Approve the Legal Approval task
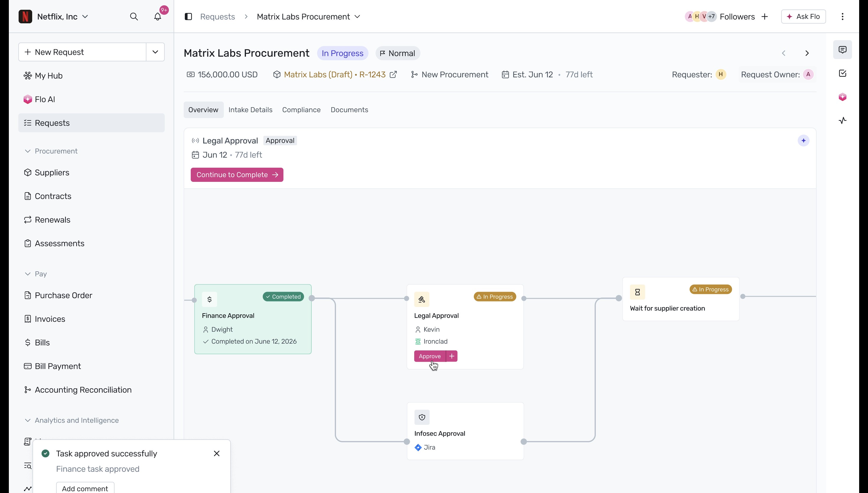The height and width of the screenshot is (493, 868). click(430, 356)
